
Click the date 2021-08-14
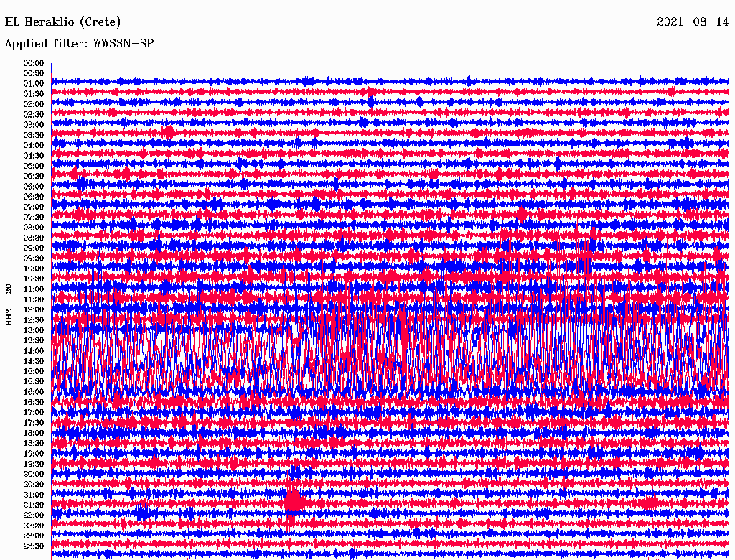pos(693,22)
